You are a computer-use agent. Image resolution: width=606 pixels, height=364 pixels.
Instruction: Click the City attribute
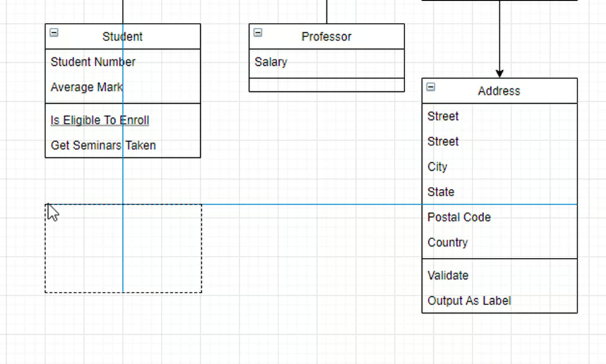pyautogui.click(x=438, y=167)
